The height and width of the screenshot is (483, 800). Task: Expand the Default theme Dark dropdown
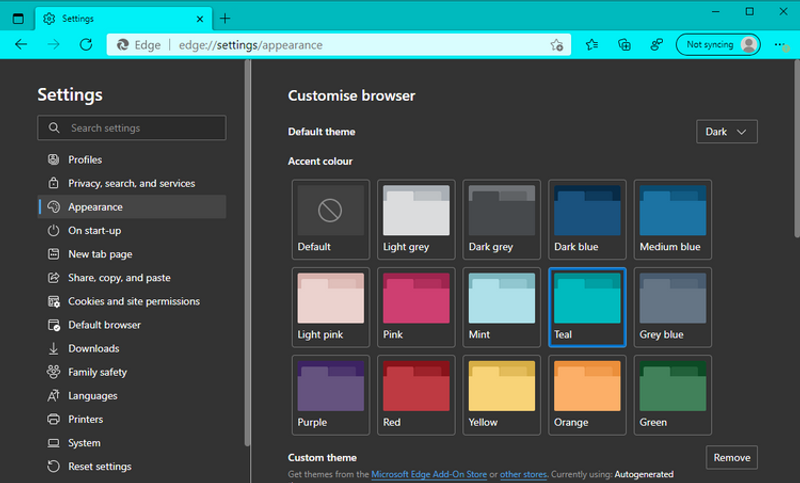(x=726, y=132)
